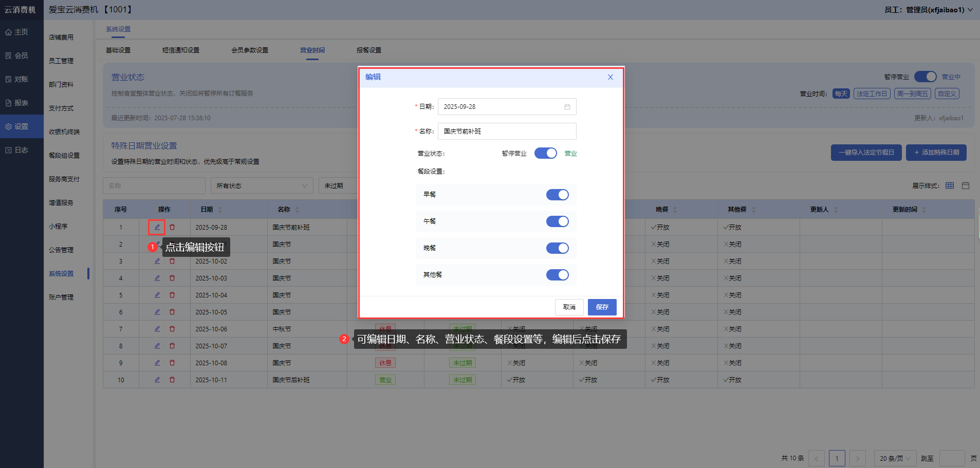Click the edit pencil icon for row 1
The height and width of the screenshot is (468, 980).
(157, 227)
